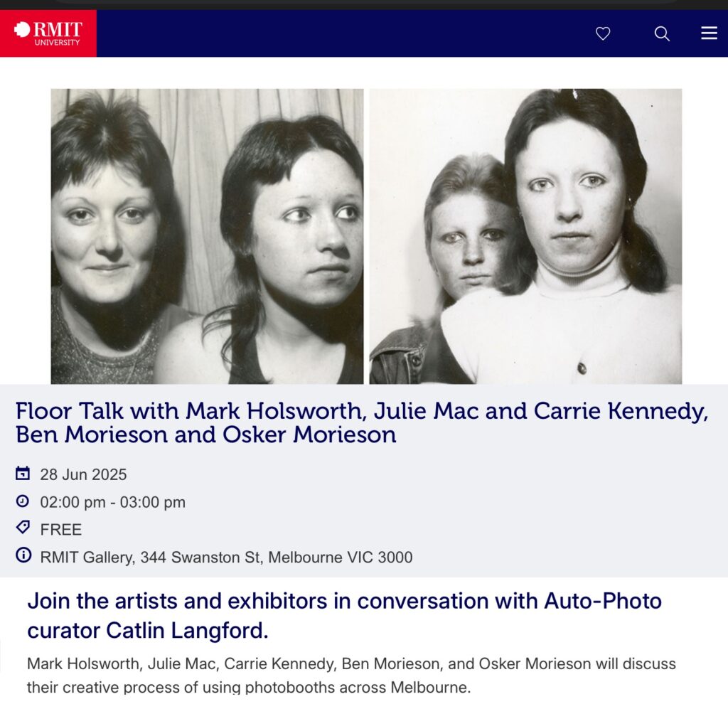
Task: Click the Floor Talk event title
Action: tap(362, 422)
